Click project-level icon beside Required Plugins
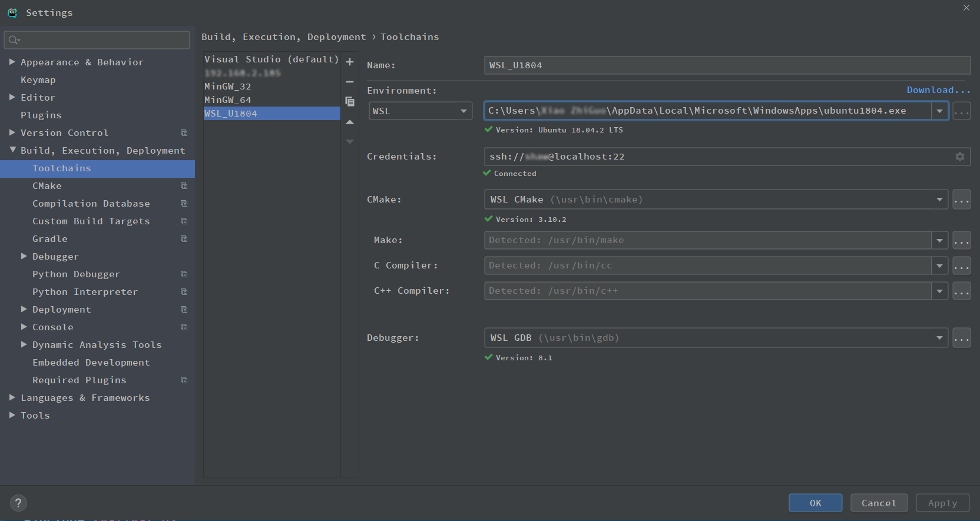The height and width of the screenshot is (521, 980). [184, 380]
